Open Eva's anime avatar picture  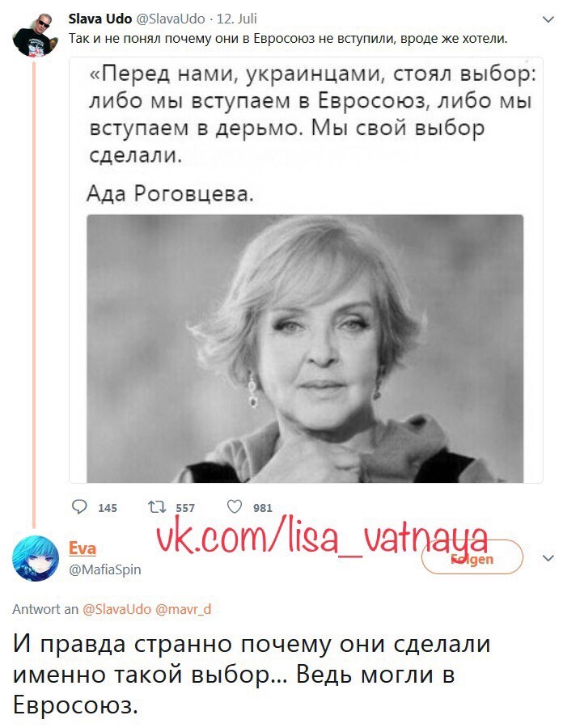pos(36,558)
